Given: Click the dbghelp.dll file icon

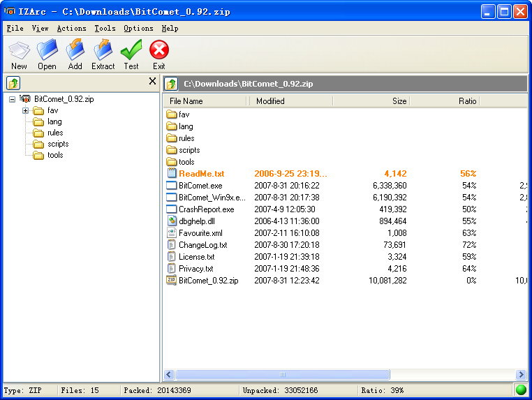Looking at the screenshot, I should [172, 221].
